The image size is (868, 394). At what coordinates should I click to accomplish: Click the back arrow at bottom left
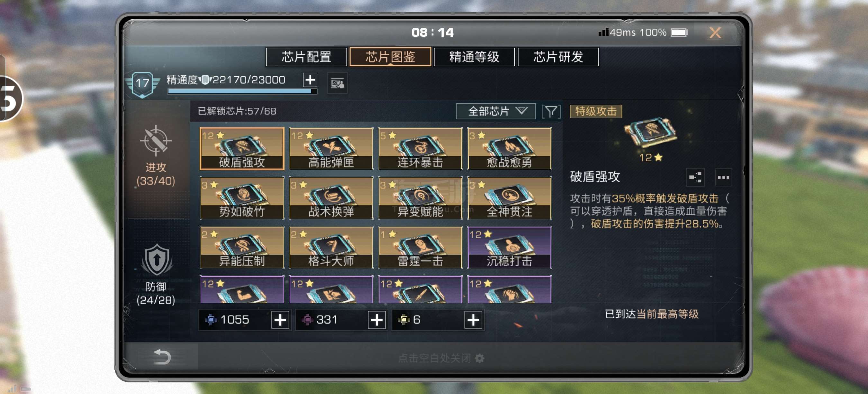coord(162,357)
